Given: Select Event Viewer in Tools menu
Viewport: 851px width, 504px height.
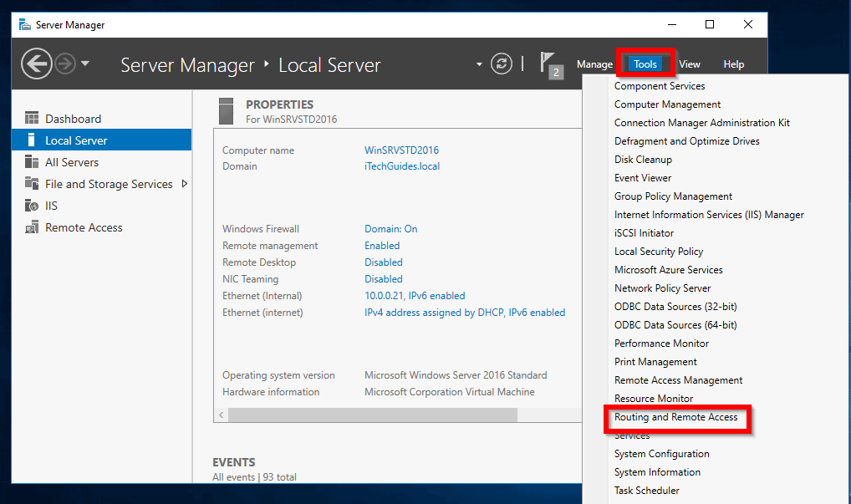Looking at the screenshot, I should 643,178.
